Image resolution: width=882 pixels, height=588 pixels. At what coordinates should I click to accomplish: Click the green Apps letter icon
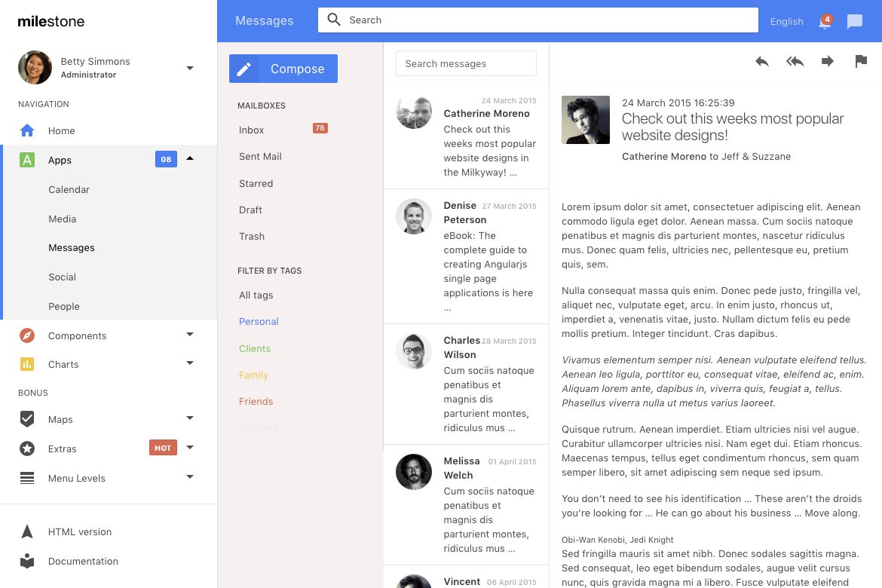click(x=27, y=160)
